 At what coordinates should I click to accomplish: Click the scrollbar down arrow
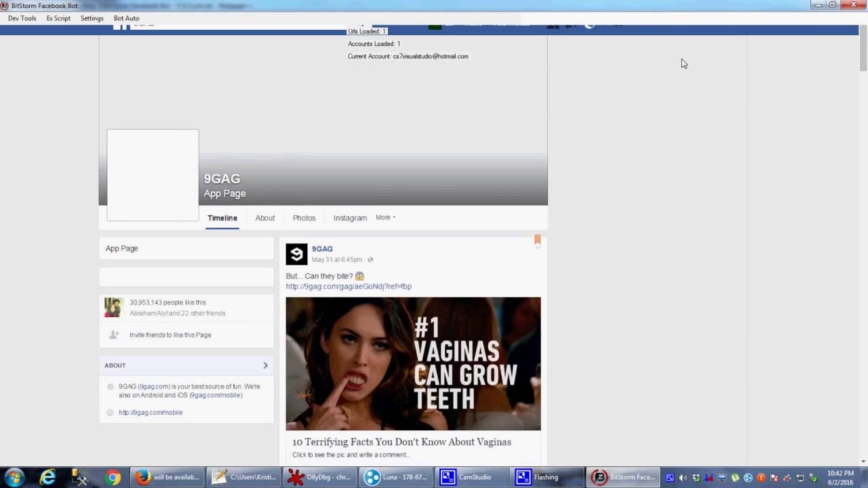pyautogui.click(x=863, y=462)
